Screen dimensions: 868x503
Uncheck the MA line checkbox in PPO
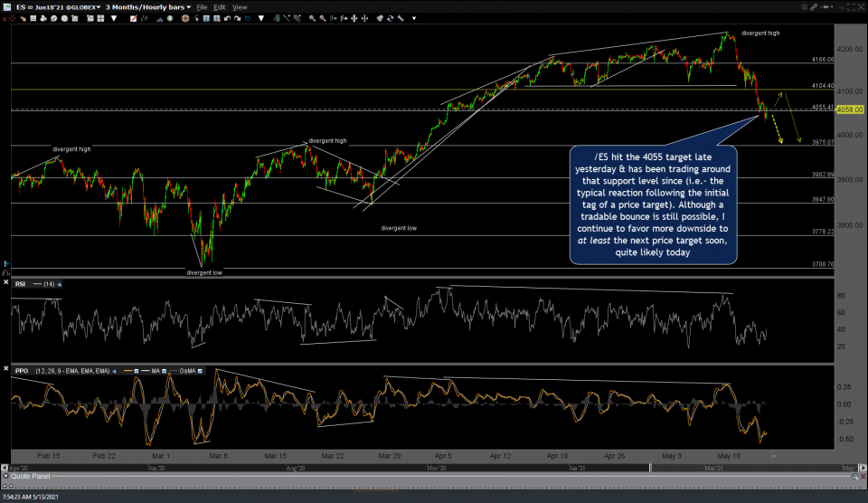pyautogui.click(x=164, y=371)
